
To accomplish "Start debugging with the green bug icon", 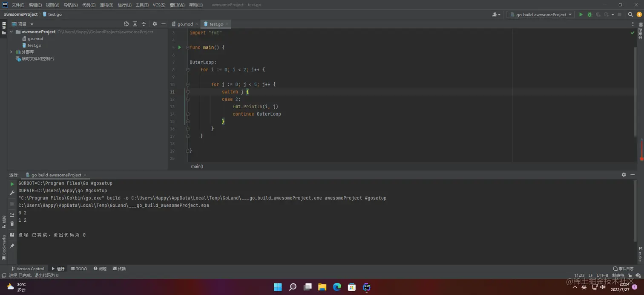I will tap(589, 14).
